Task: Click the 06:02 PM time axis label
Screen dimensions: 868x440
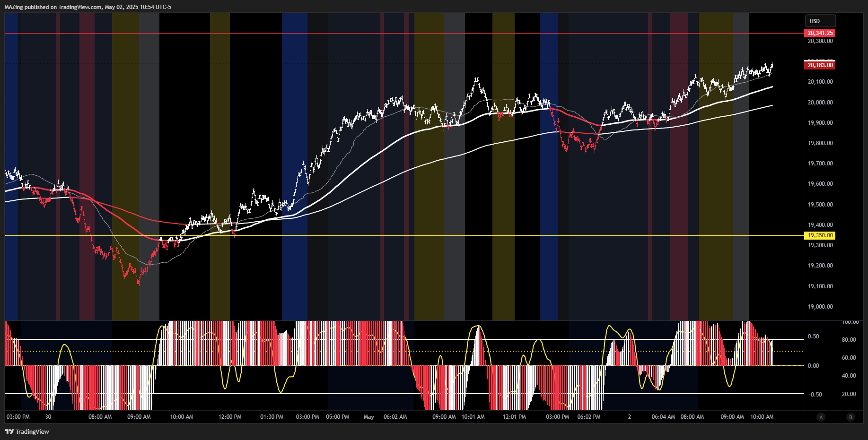Action: point(589,417)
